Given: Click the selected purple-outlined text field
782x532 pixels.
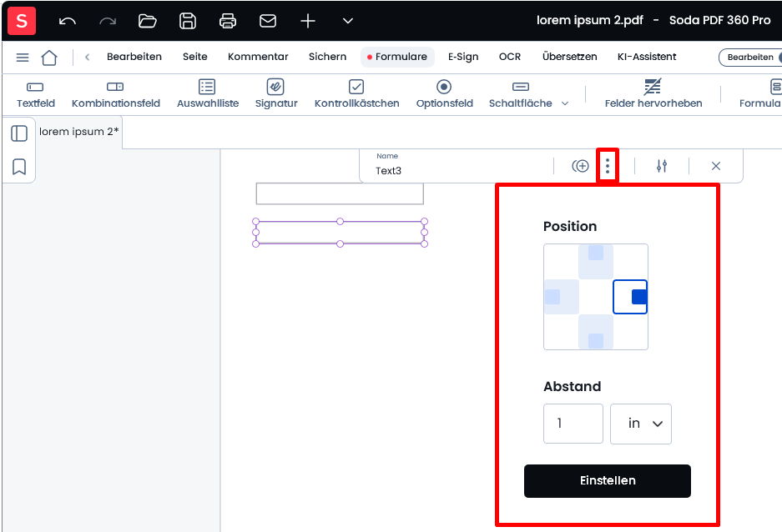Looking at the screenshot, I should point(340,233).
